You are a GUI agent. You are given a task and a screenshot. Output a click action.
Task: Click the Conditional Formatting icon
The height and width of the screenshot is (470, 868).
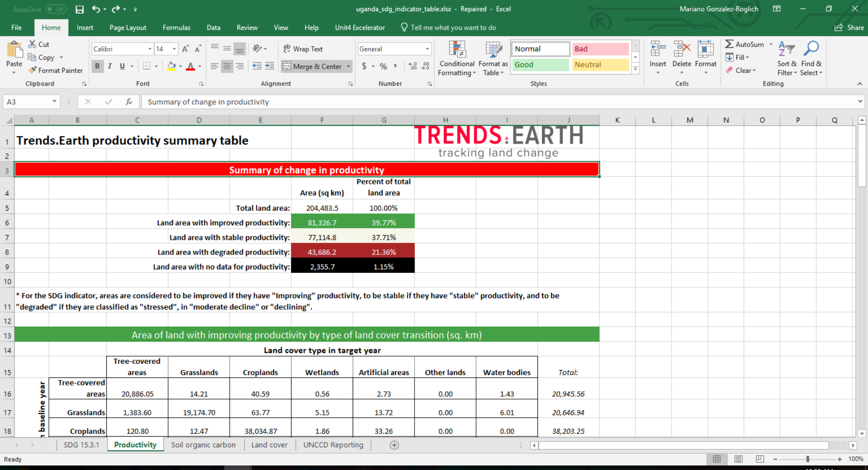457,49
